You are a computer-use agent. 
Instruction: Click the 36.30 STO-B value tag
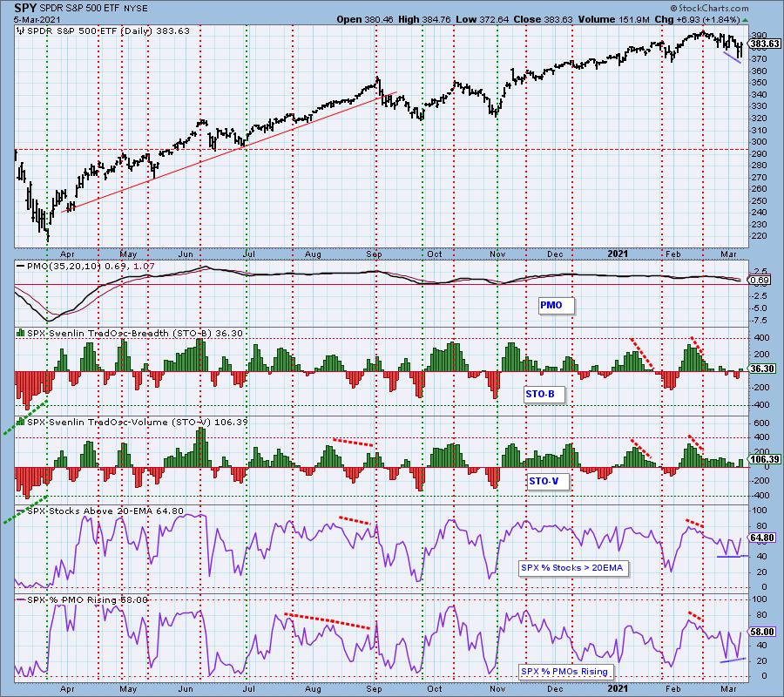tap(762, 369)
